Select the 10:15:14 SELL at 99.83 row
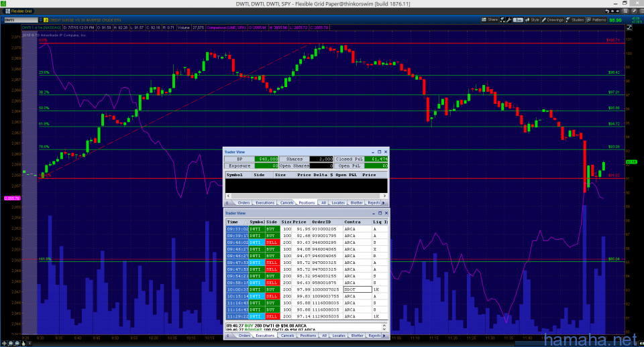 click(x=307, y=296)
